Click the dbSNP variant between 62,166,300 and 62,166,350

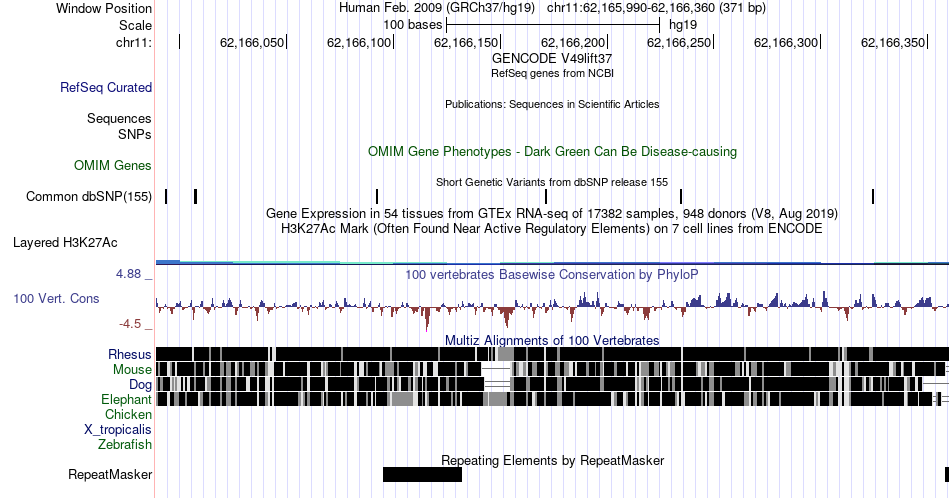[873, 196]
